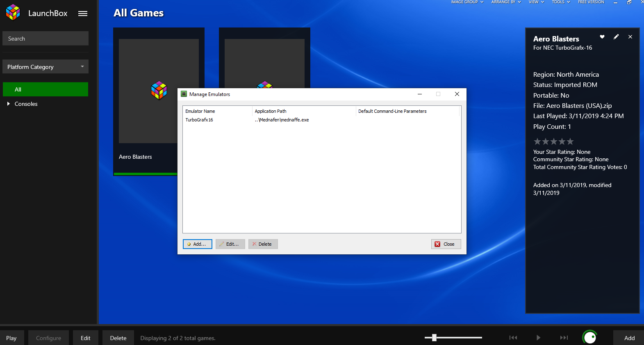Sort by Application Path column header
This screenshot has width=644, height=345.
pyautogui.click(x=304, y=111)
